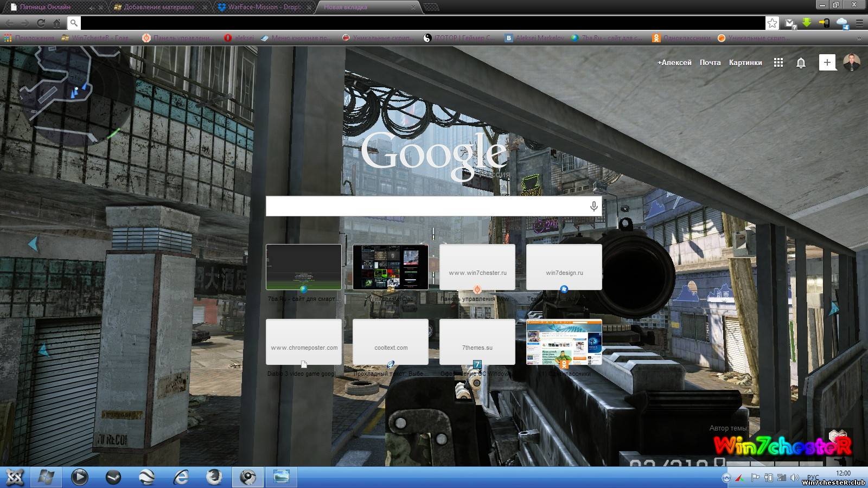
Task: Go forward with the browser forward arrow
Action: (x=25, y=23)
